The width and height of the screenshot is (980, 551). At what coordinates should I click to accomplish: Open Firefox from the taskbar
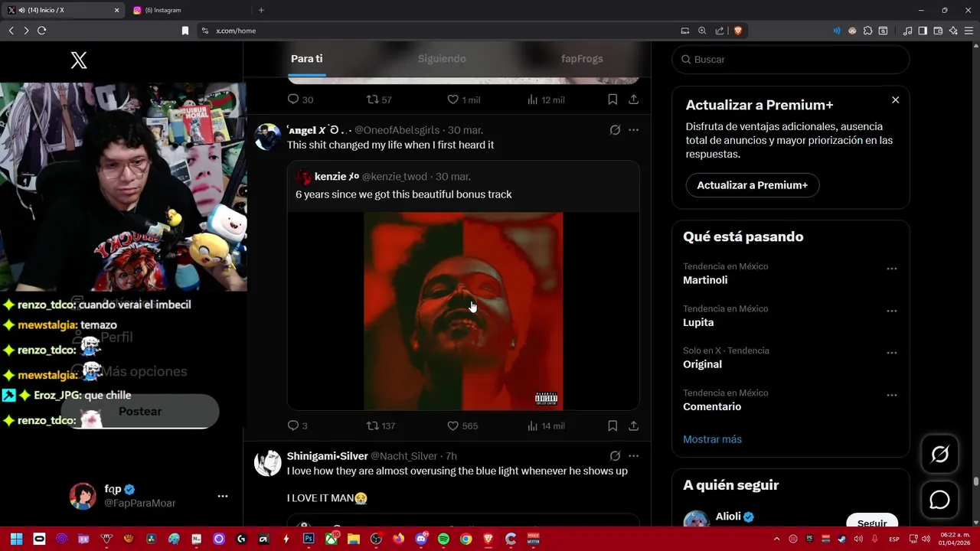pyautogui.click(x=398, y=539)
